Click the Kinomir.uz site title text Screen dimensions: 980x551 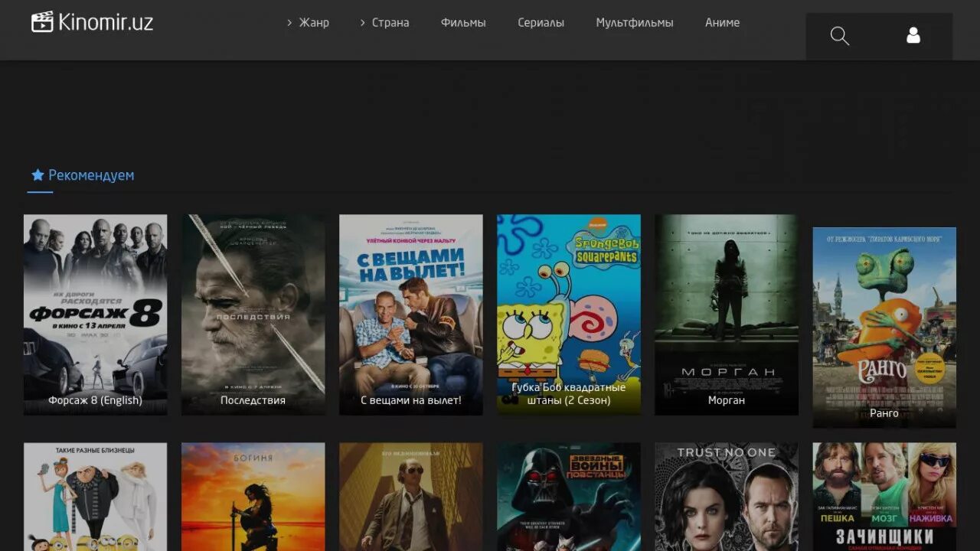click(106, 22)
